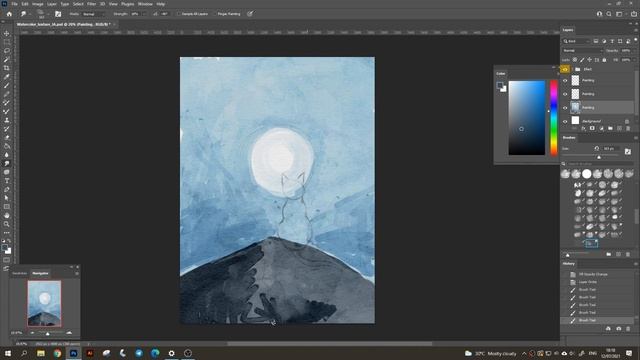Select the Eraser tool
The width and height of the screenshot is (640, 360).
[x=7, y=138]
